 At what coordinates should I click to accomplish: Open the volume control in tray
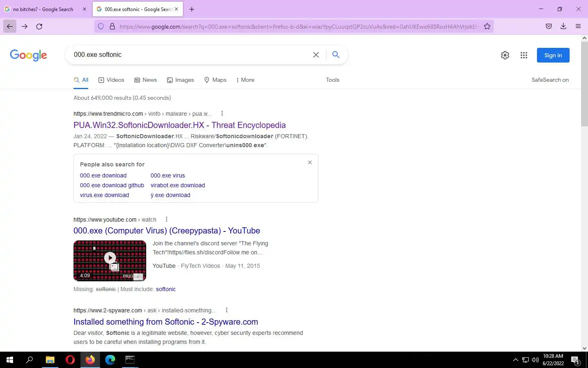coord(535,360)
